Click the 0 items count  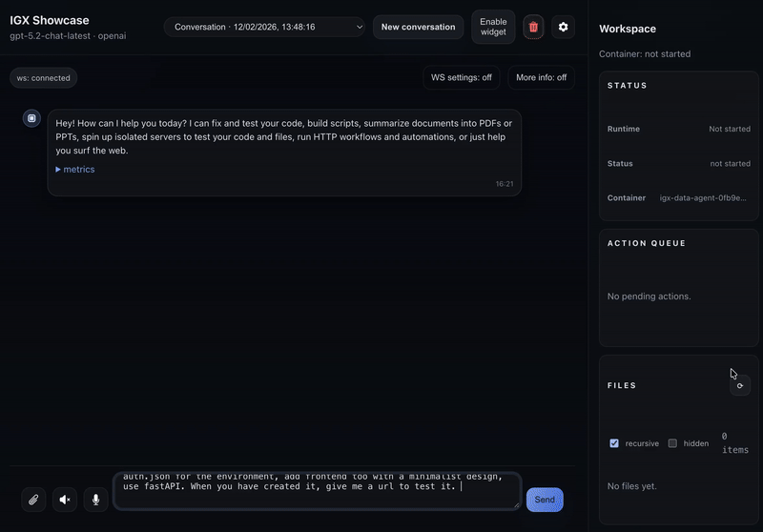click(734, 443)
